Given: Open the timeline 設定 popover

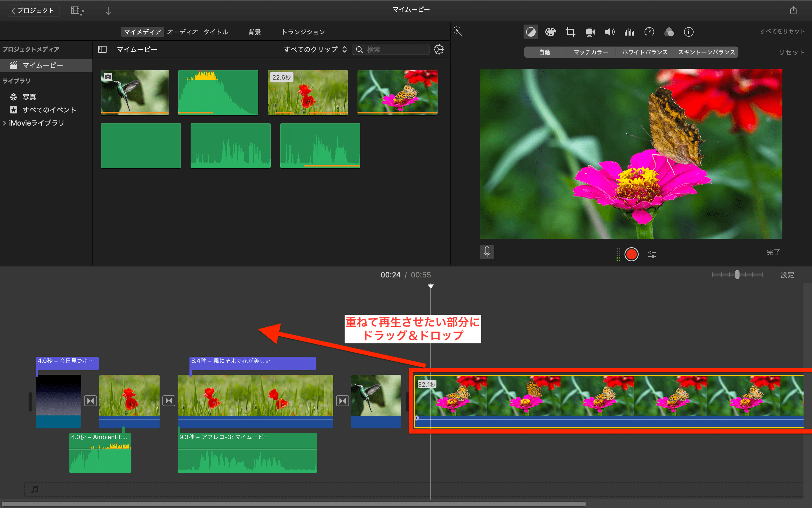Looking at the screenshot, I should coord(787,275).
